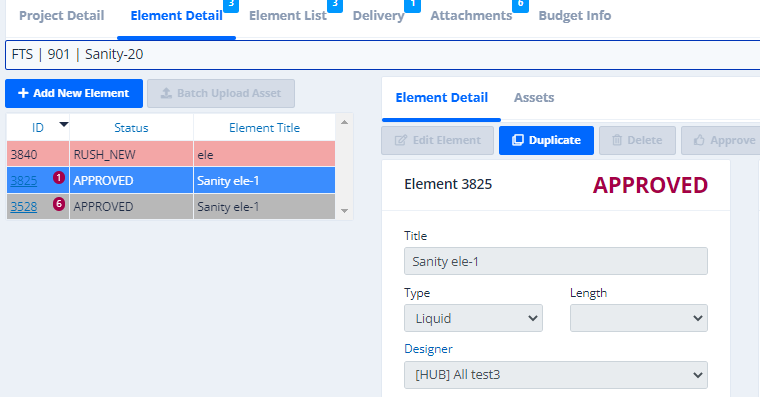The width and height of the screenshot is (760, 397).
Task: Click the badge on the Element List tab
Action: [x=335, y=5]
